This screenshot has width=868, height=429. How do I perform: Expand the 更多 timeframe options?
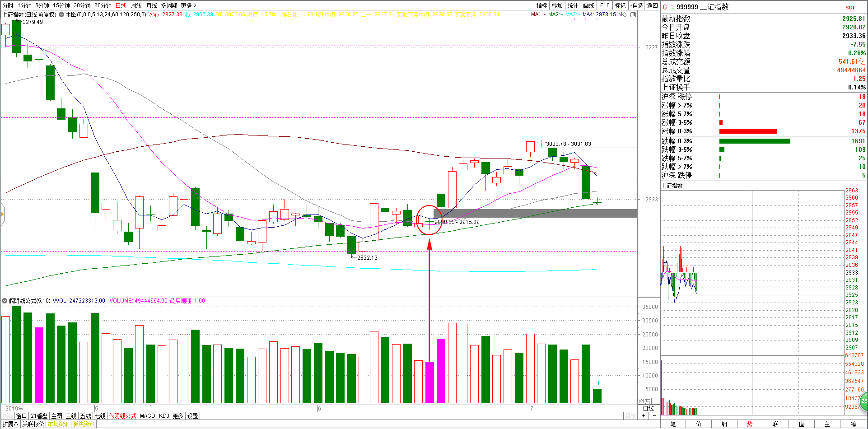click(188, 5)
